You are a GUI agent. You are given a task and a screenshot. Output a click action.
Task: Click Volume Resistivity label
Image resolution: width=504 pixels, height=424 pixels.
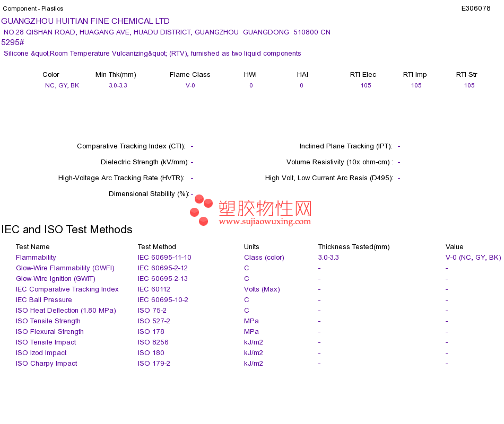pos(340,162)
